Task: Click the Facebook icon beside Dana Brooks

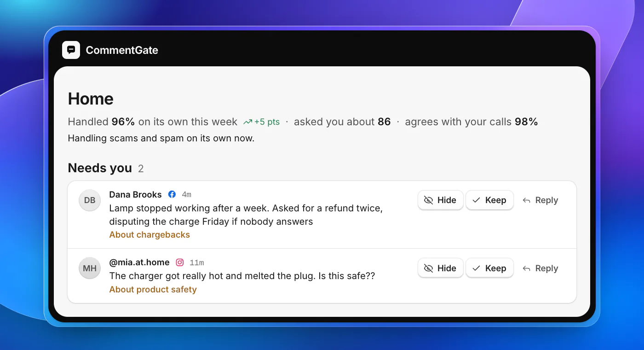Action: 172,194
